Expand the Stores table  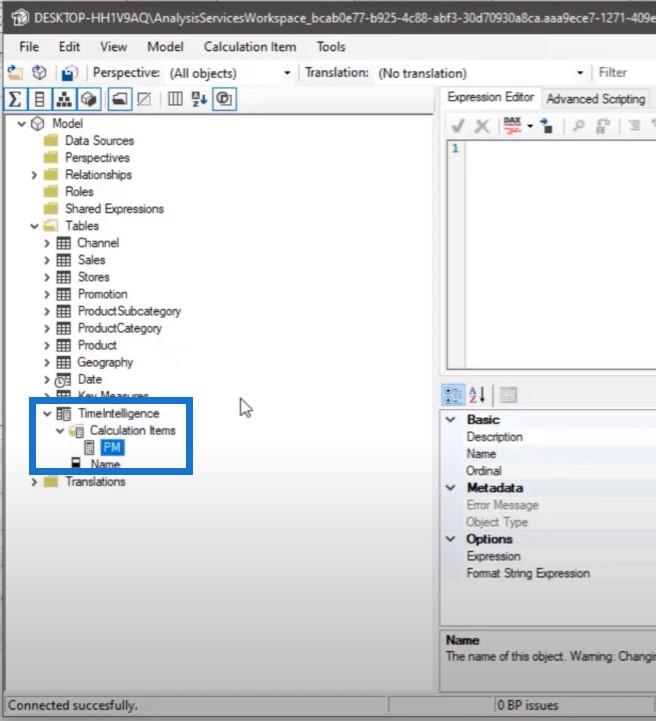pyautogui.click(x=47, y=277)
